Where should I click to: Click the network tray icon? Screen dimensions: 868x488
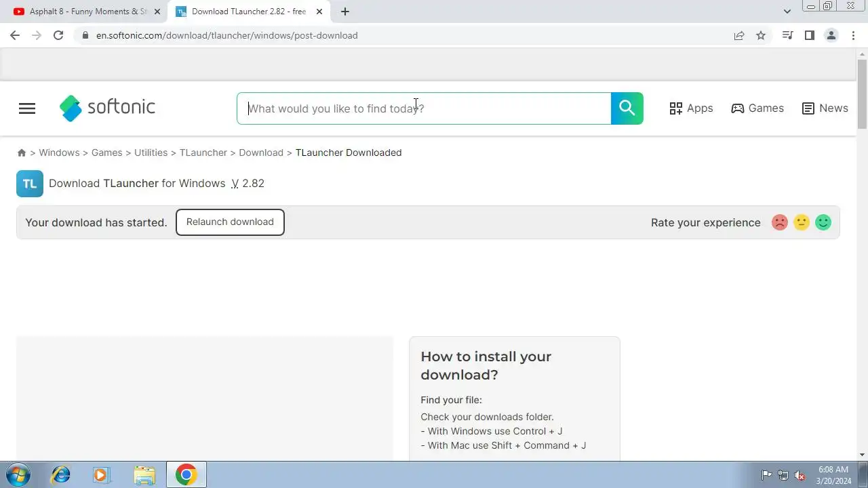point(783,475)
